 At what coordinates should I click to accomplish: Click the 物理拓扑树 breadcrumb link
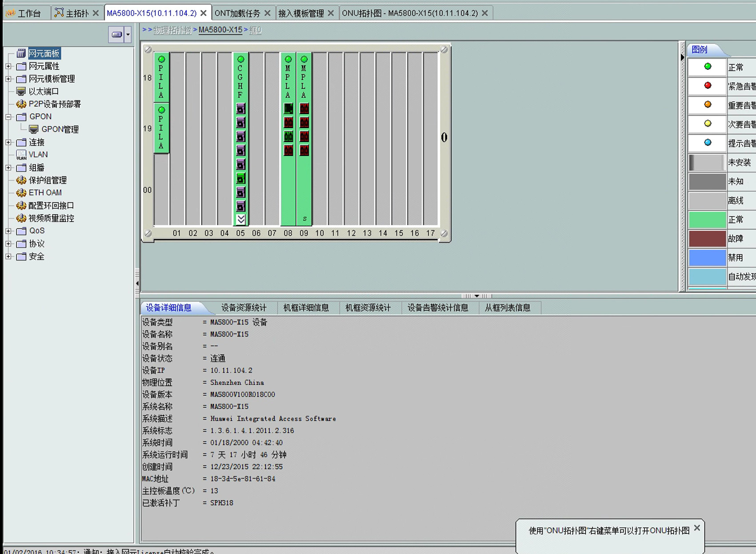click(x=172, y=30)
